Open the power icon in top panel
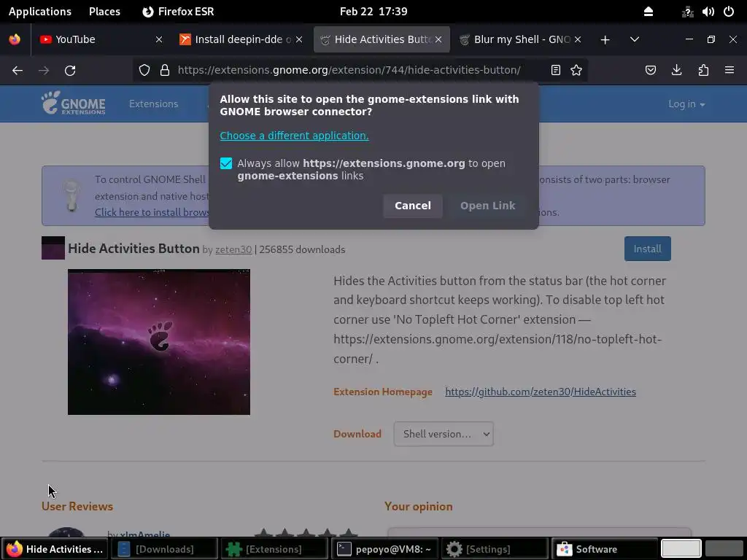This screenshot has width=747, height=560. click(x=729, y=12)
